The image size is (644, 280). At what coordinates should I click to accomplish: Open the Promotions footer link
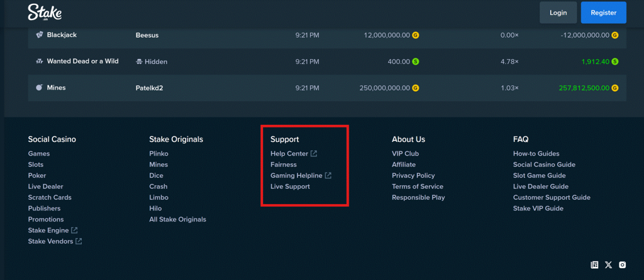point(46,219)
